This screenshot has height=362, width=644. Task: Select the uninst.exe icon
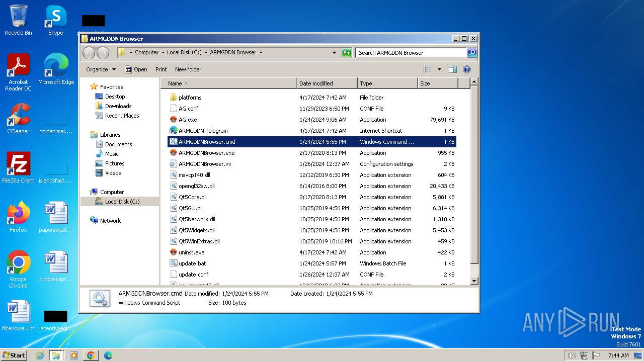point(174,252)
